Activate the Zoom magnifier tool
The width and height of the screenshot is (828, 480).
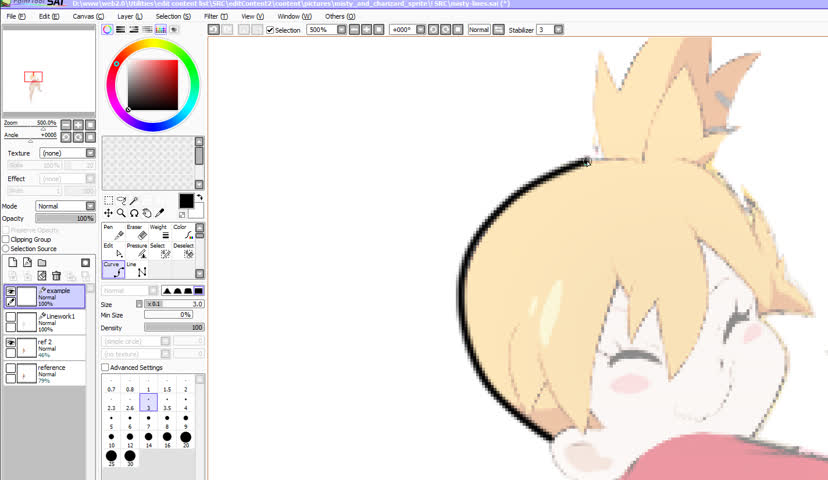(x=121, y=213)
